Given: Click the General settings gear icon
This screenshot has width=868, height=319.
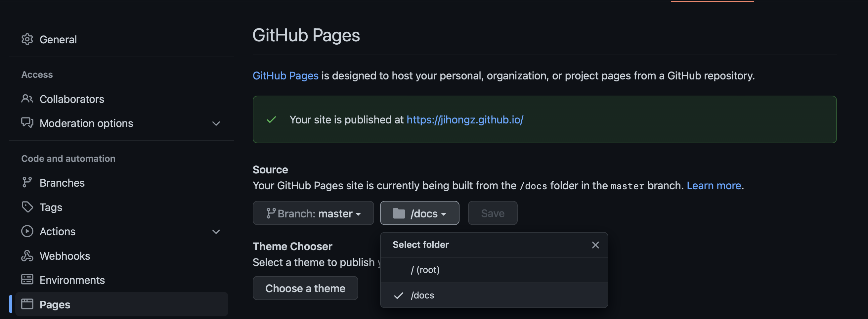Looking at the screenshot, I should [27, 39].
